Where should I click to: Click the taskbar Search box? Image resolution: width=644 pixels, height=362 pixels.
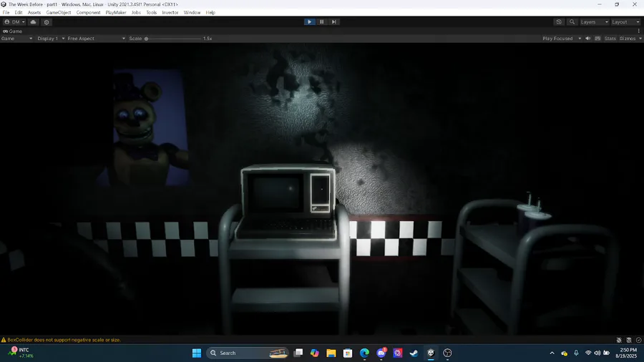coord(248,353)
